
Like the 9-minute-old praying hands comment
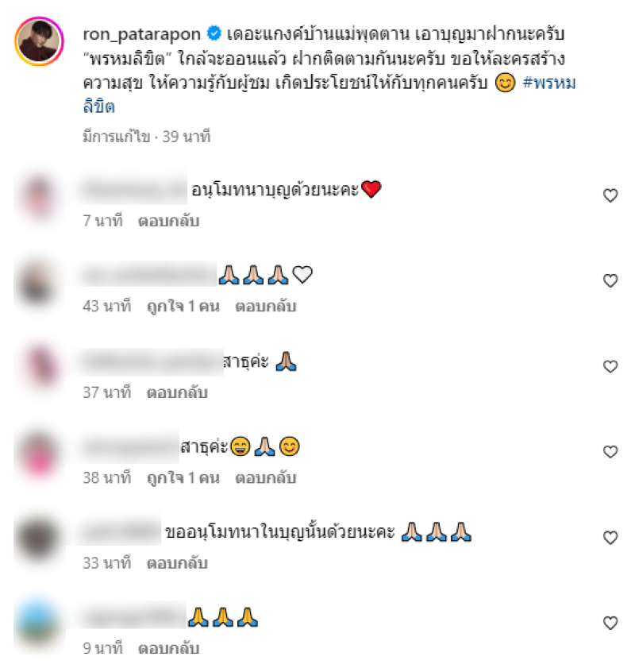coord(610,623)
